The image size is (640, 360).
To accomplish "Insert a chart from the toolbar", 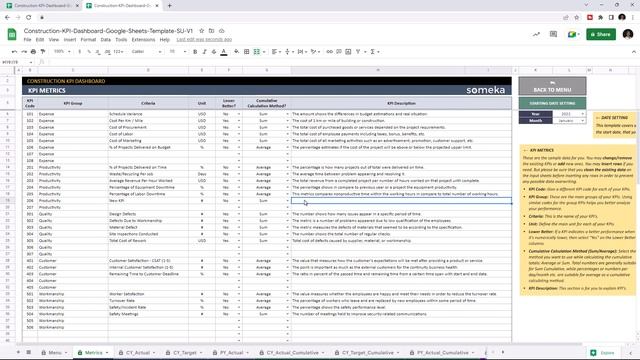I will [348, 52].
